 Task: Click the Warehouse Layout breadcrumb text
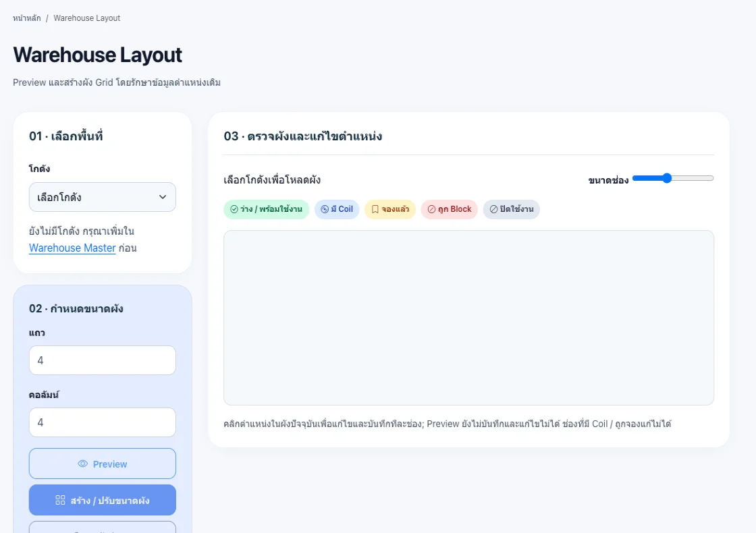[x=87, y=18]
